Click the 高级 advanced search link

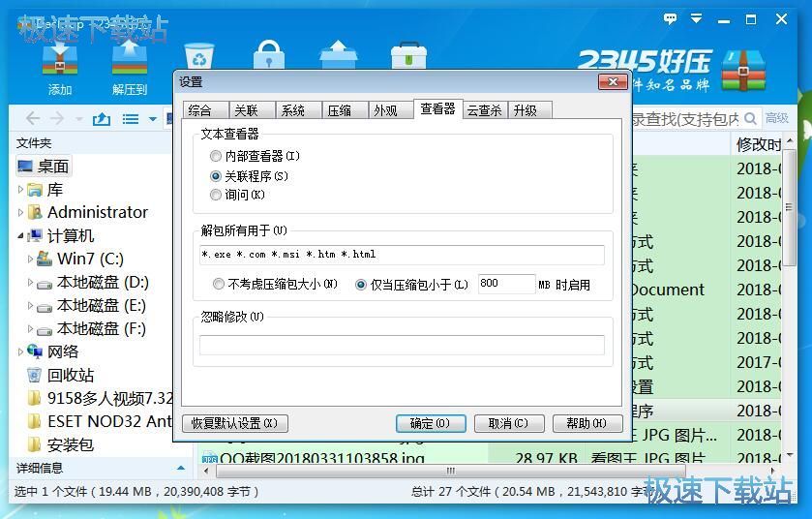click(x=777, y=118)
